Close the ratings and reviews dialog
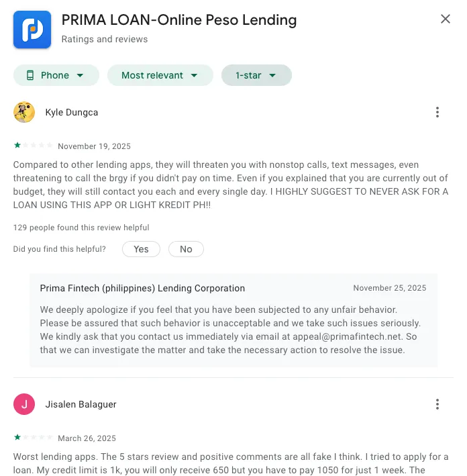467x476 pixels. point(446,19)
